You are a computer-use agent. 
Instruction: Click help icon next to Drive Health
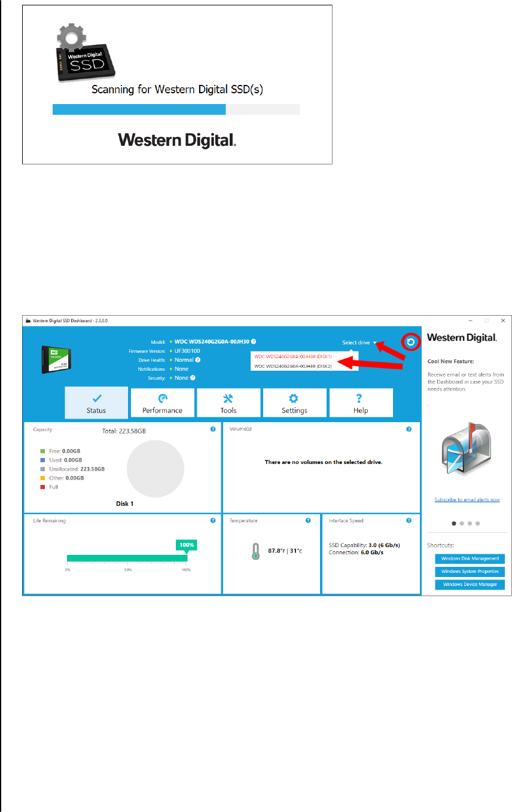click(x=197, y=360)
